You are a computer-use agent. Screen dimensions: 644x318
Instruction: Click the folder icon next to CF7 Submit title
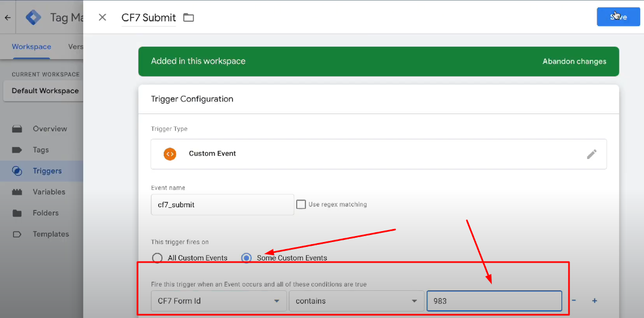(188, 17)
